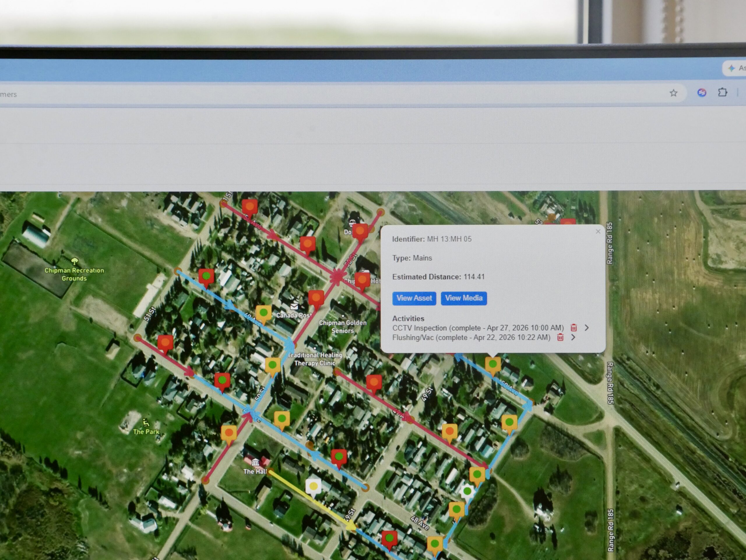Click the Type: Mains text
The height and width of the screenshot is (560, 746).
[x=412, y=258]
